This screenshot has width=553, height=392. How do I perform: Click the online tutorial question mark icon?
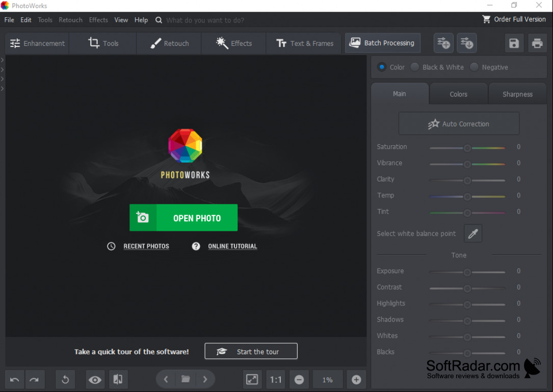coord(196,246)
